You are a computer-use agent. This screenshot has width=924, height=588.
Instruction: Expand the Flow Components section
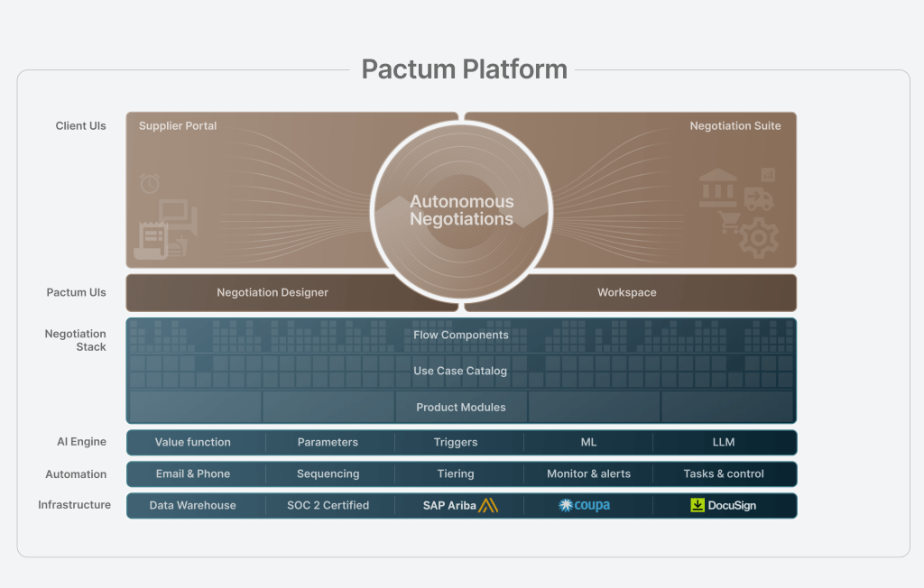click(461, 335)
